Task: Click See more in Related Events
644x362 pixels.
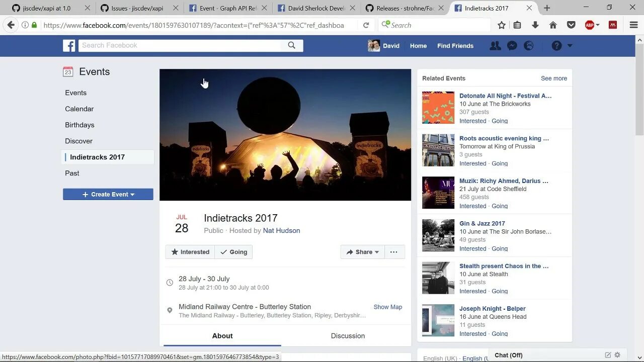Action: (x=553, y=78)
